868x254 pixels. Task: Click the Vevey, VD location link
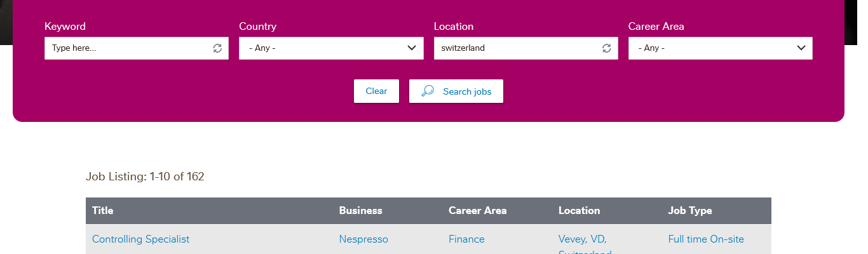coord(582,239)
